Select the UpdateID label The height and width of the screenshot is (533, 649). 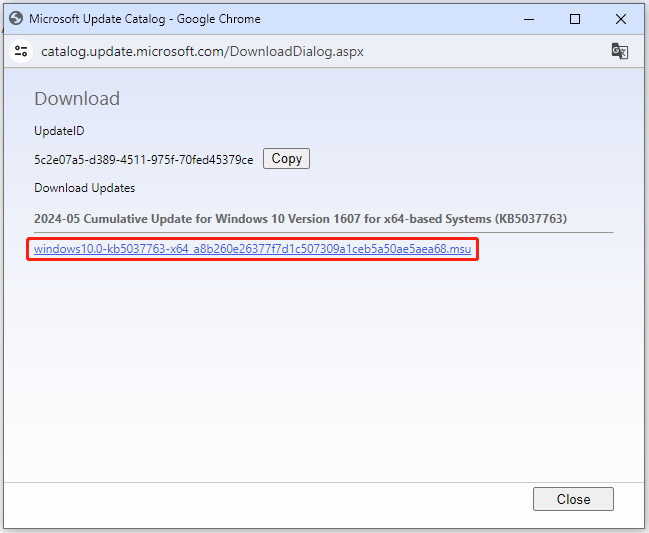coord(59,131)
